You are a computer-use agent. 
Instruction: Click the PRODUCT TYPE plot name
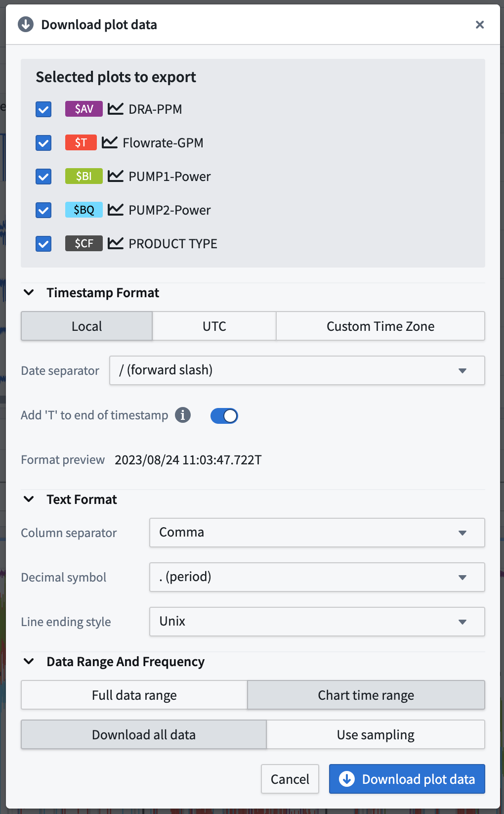[173, 244]
